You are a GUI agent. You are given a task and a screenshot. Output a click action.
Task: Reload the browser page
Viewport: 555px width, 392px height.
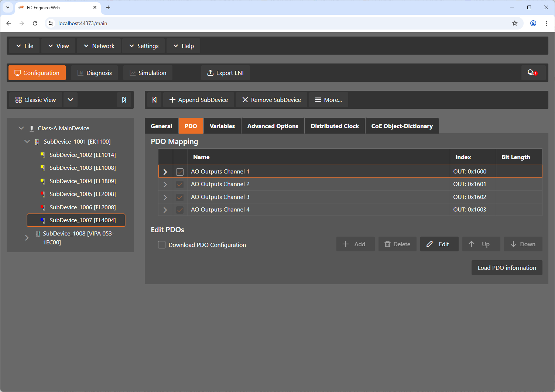pos(35,23)
